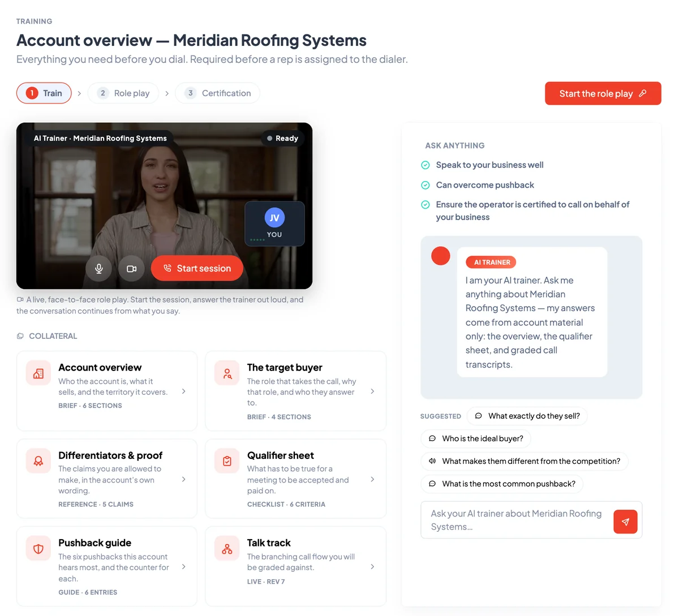Click 'CHECKLIST · 6 CRITERIA' label
679x616 pixels.
286,505
